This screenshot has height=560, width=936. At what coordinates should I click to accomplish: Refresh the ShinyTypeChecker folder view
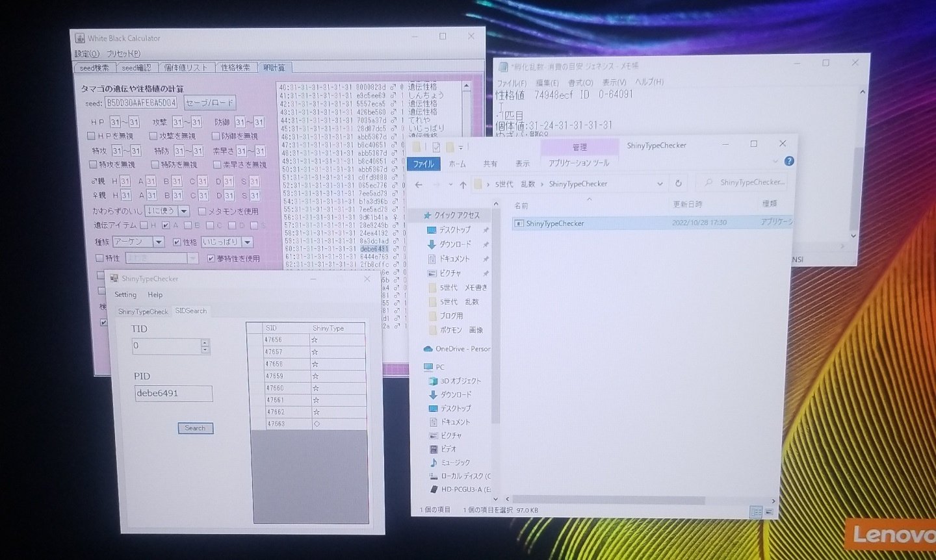(x=678, y=183)
